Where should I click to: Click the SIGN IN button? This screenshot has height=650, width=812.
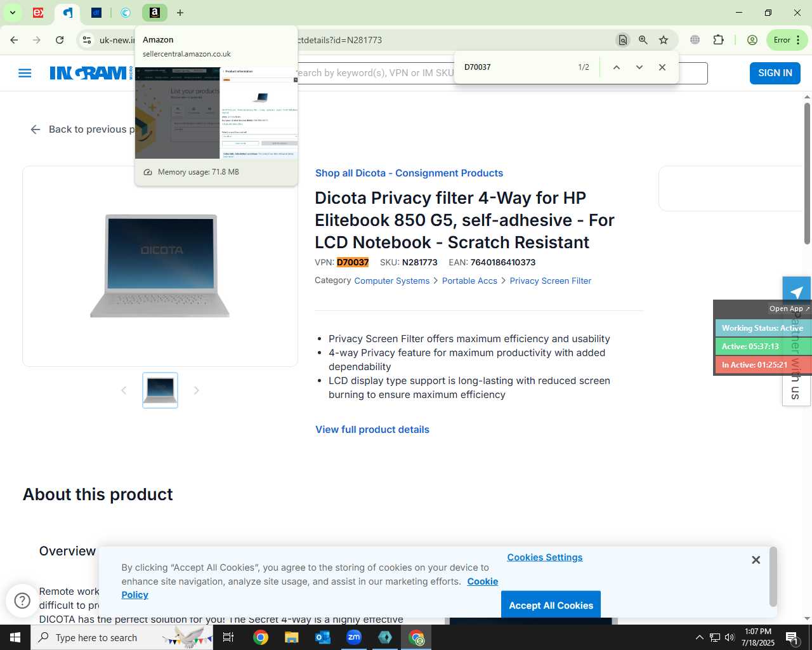(775, 73)
